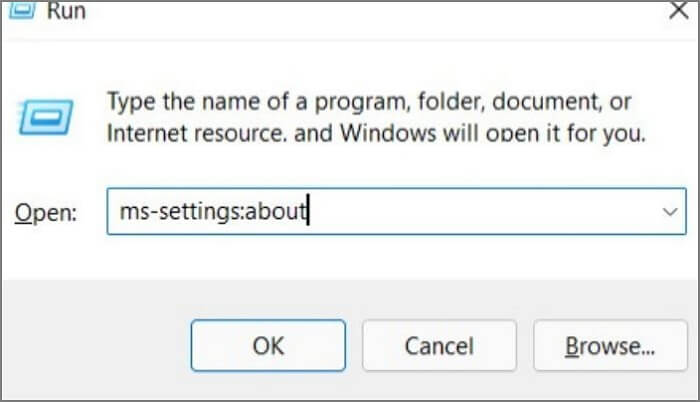Place cursor at end of "ms-settings:about" text
The image size is (700, 402).
click(307, 213)
